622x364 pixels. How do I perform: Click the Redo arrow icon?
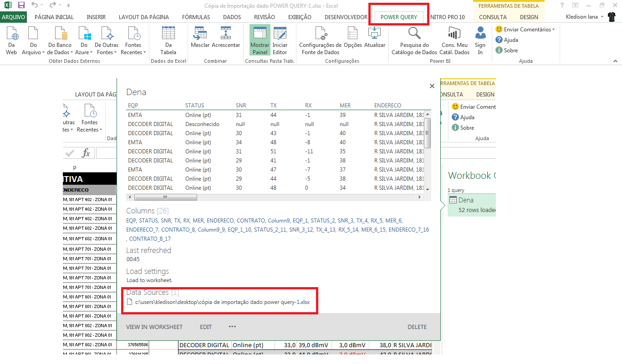pos(52,5)
